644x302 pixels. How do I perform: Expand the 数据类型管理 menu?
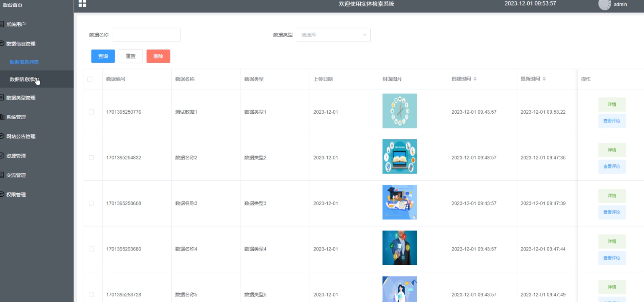(x=37, y=97)
